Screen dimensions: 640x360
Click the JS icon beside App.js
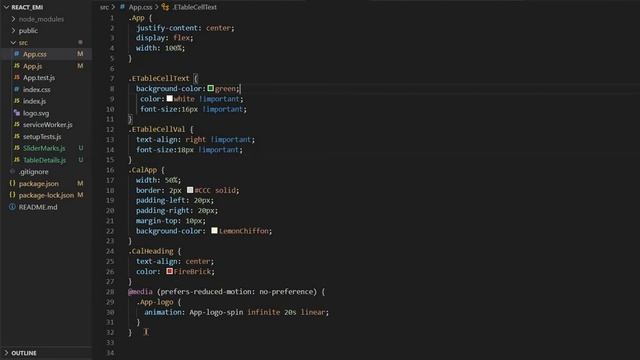pyautogui.click(x=17, y=66)
